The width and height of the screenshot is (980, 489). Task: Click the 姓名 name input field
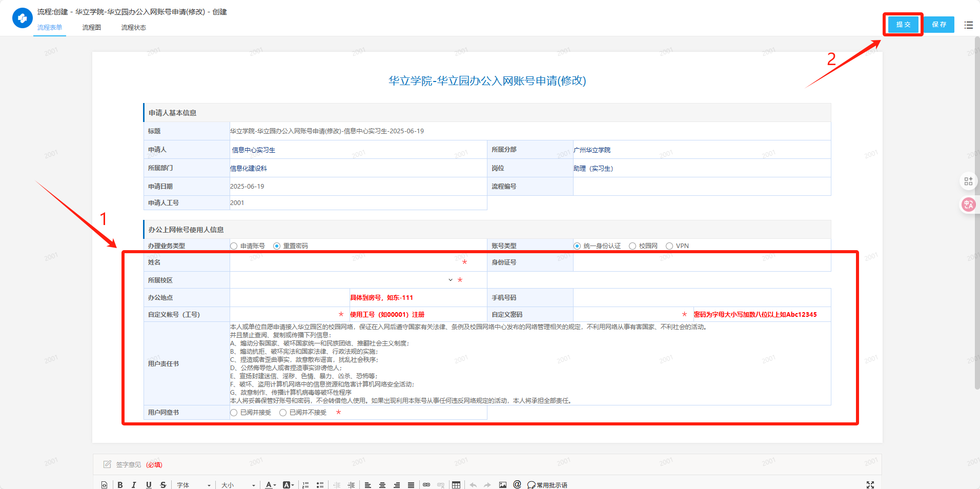click(343, 262)
